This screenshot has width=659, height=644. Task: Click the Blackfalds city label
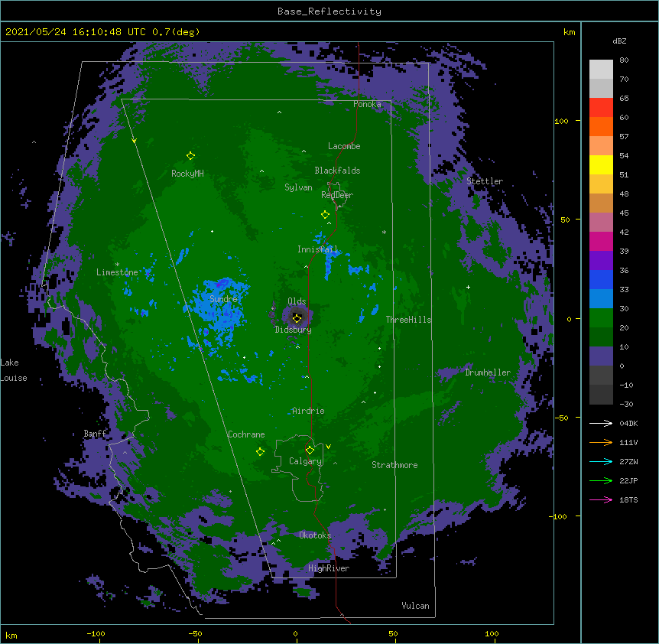tap(337, 171)
